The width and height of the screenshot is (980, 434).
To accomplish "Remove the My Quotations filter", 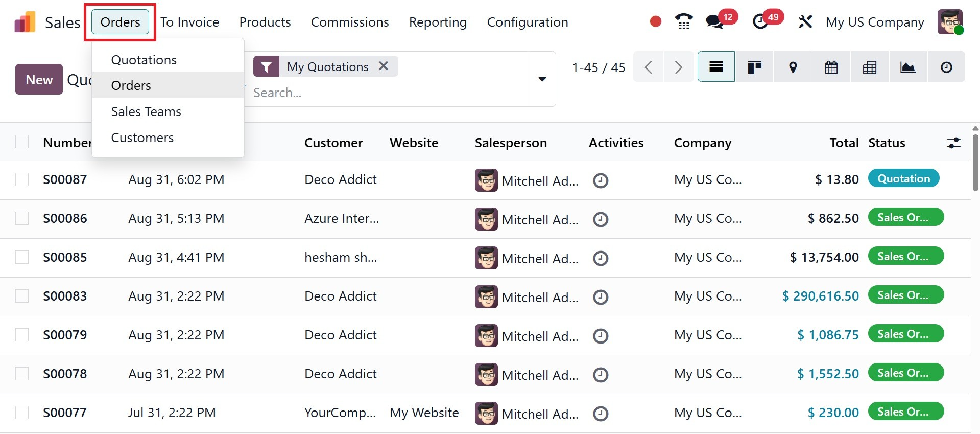I will (384, 66).
